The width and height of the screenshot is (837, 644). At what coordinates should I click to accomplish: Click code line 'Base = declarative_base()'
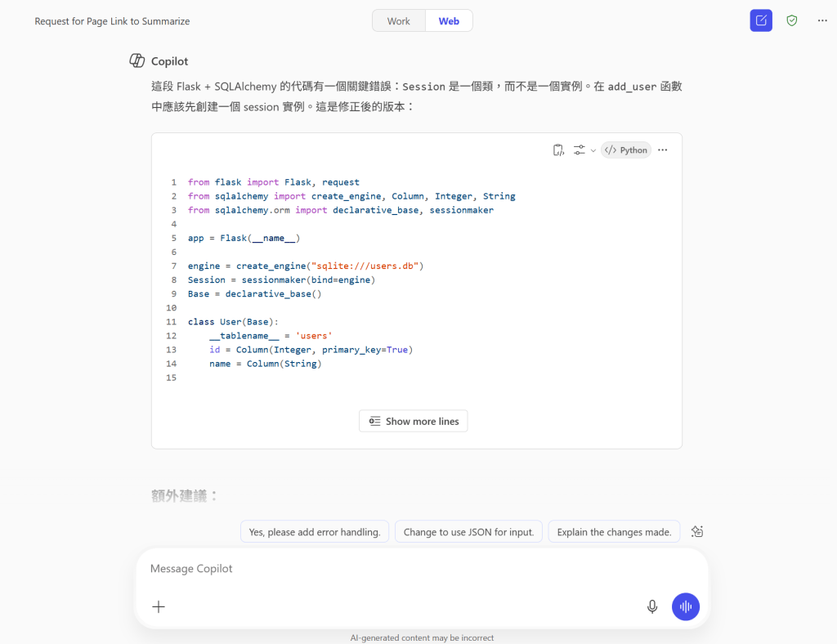pos(255,294)
